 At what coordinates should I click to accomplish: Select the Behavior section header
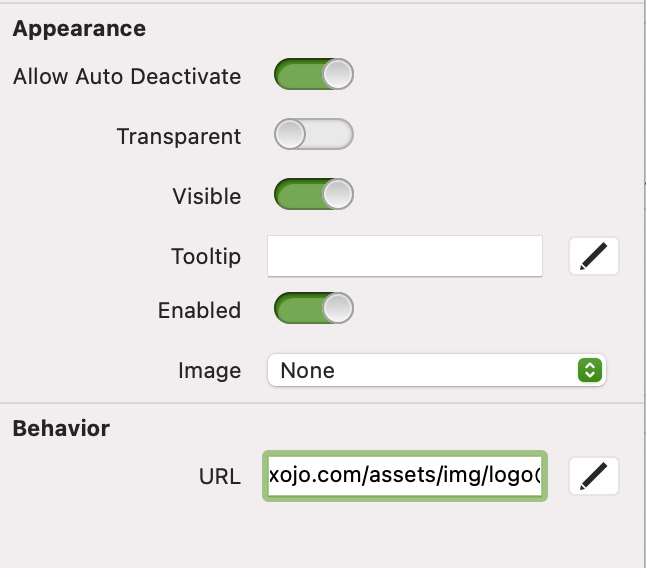(61, 428)
